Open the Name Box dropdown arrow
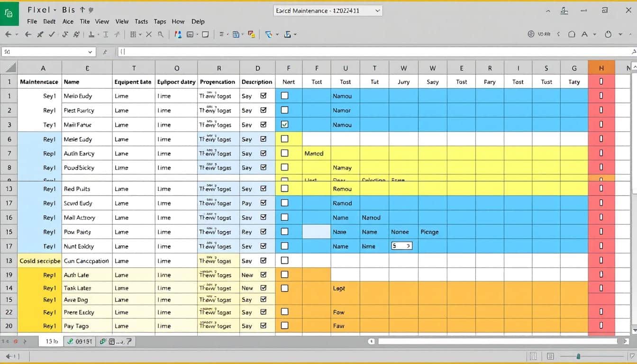 (x=90, y=52)
